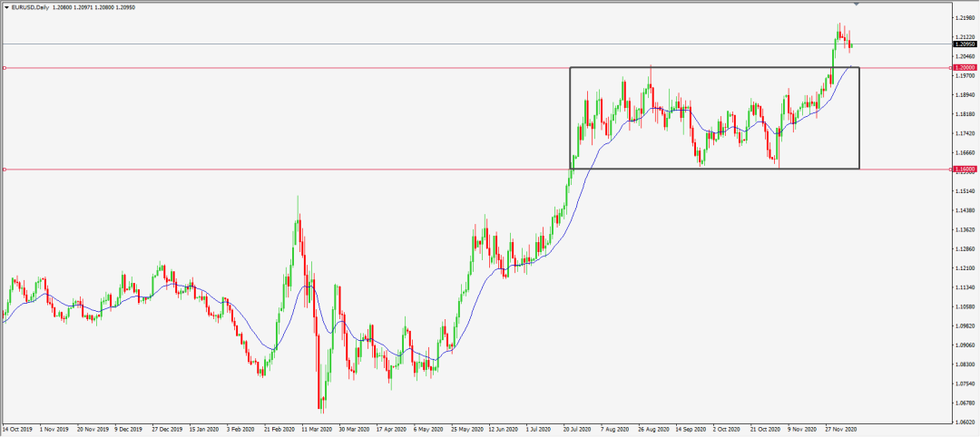The image size is (980, 437).
Task: Click the 1.13620 label on price axis
Action: click(x=965, y=229)
